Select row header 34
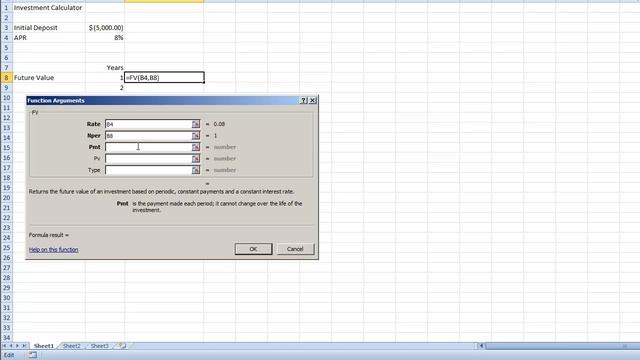This screenshot has width=640, height=360. (6, 338)
